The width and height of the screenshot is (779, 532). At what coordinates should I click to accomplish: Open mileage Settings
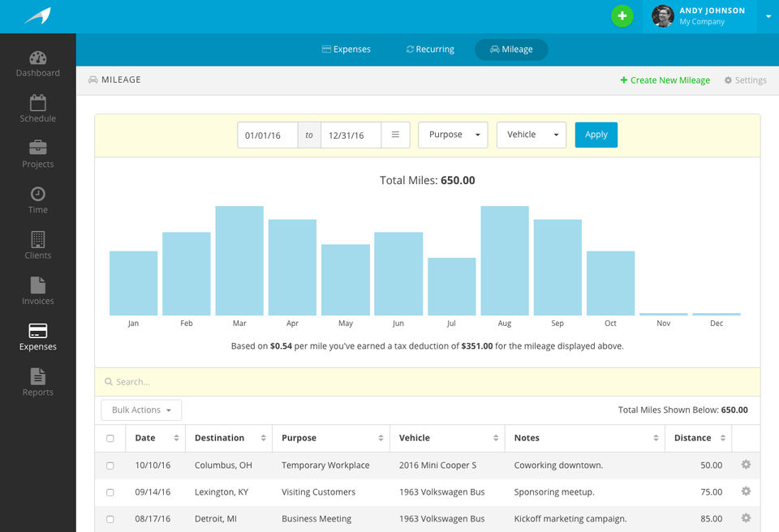point(745,80)
